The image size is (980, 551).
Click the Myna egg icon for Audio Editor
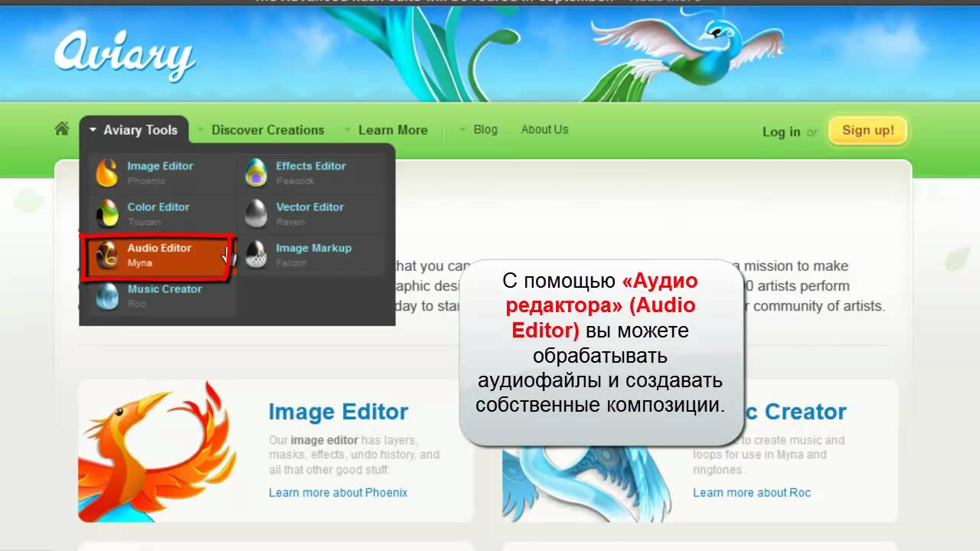(x=107, y=255)
